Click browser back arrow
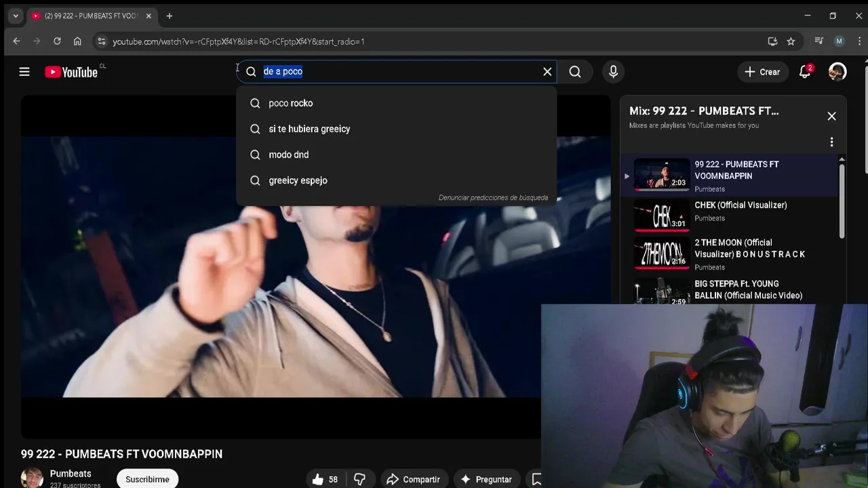 (16, 41)
